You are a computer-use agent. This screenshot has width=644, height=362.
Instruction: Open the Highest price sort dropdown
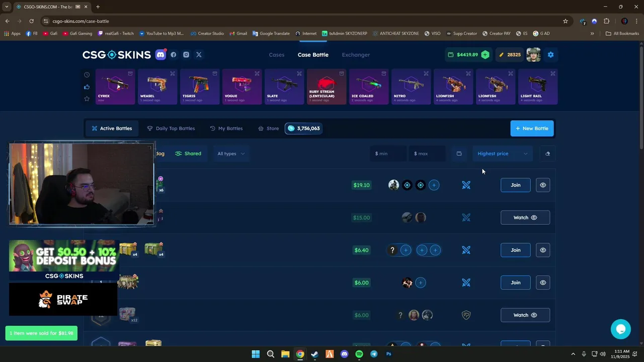tap(503, 154)
